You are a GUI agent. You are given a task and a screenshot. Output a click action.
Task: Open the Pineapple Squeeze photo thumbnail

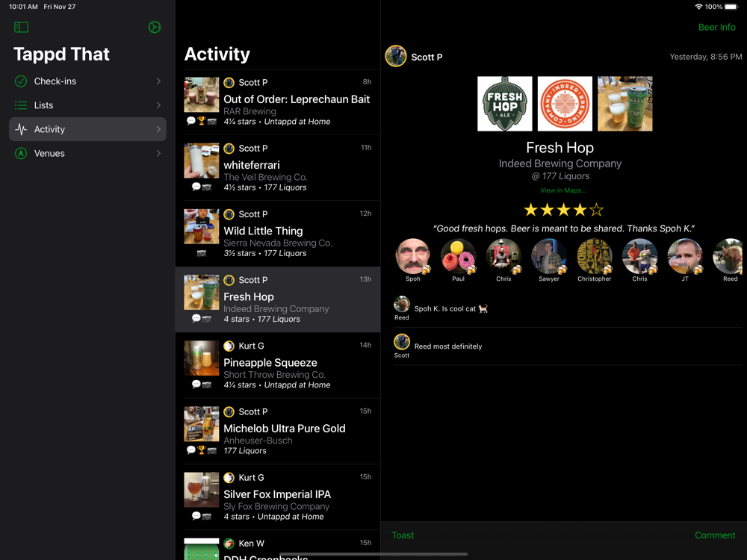coord(202,358)
